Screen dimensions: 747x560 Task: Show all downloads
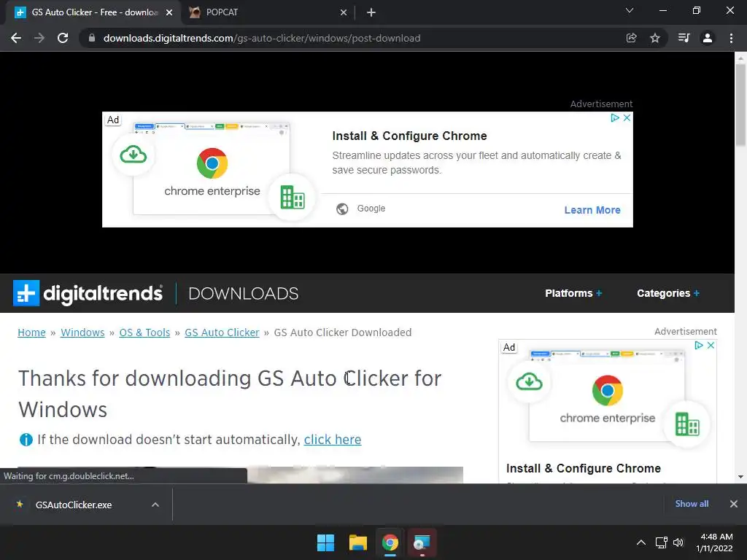coord(692,504)
